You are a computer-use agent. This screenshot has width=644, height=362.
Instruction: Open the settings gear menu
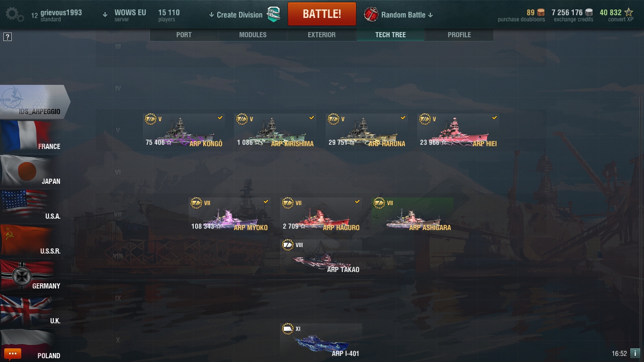click(14, 15)
